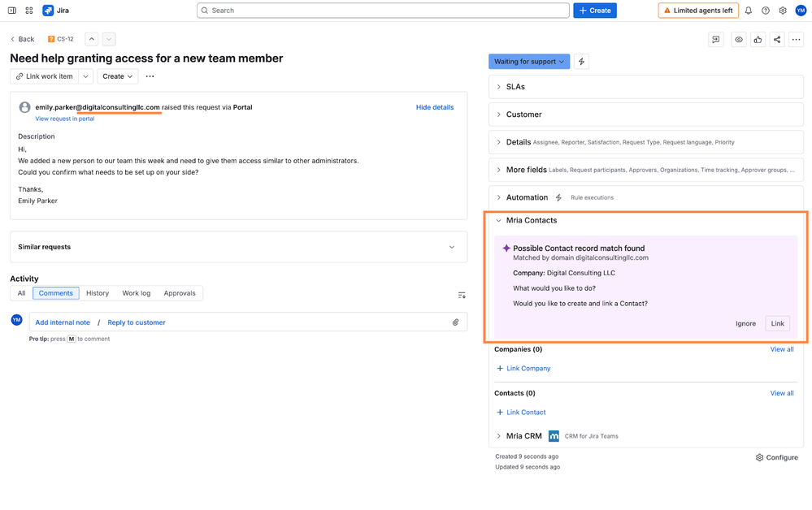Click Link Company
Screen dimensions: 812x510
(523, 368)
